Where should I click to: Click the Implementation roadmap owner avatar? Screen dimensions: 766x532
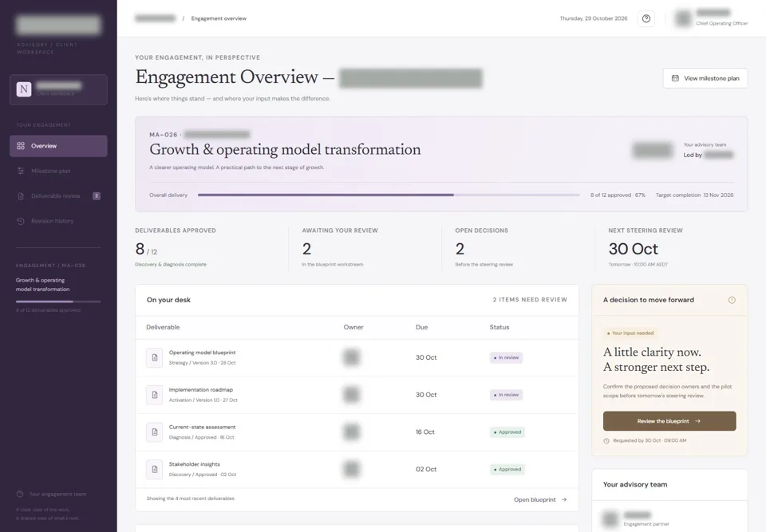(x=351, y=395)
